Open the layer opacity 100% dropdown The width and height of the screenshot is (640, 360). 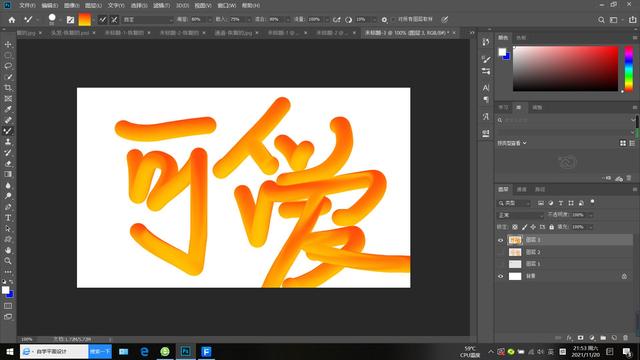pos(590,215)
